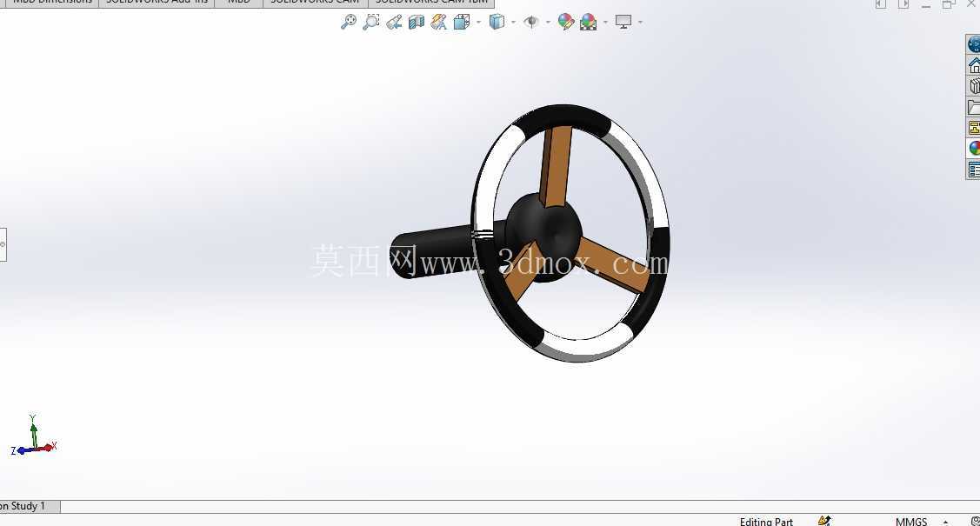Click the XYZ reference triad
The width and height of the screenshot is (980, 526).
tap(34, 436)
